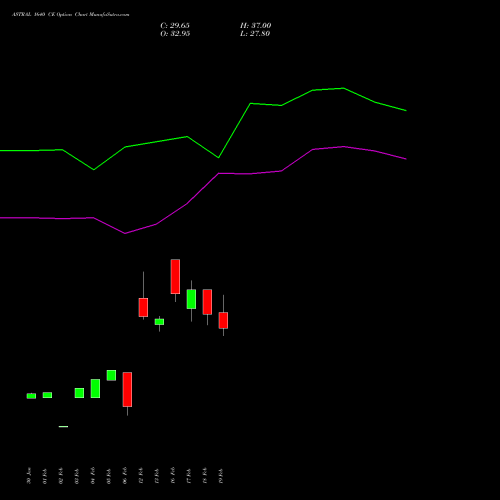
Task: Select the long red candle on 06 Feb
Action: point(127,389)
